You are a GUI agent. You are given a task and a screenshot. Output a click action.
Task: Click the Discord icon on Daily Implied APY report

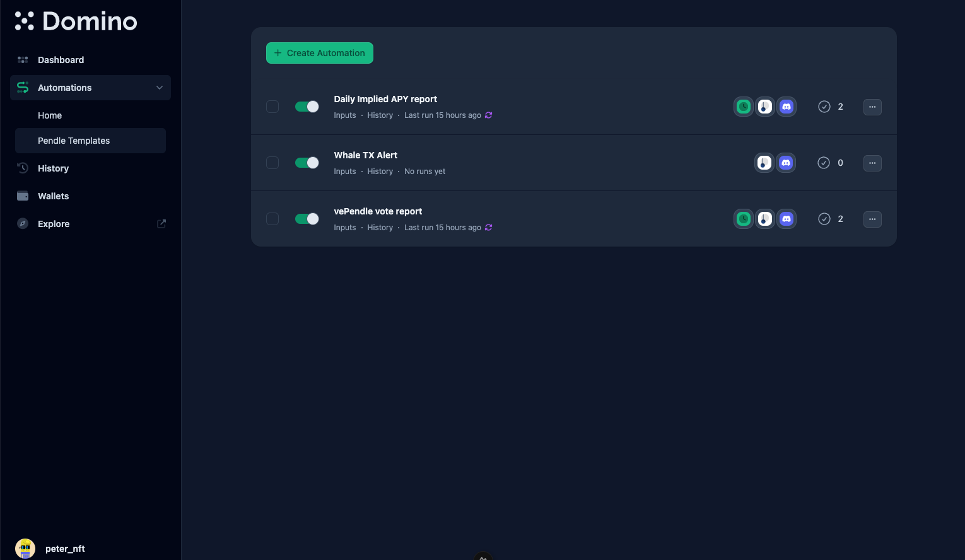786,107
